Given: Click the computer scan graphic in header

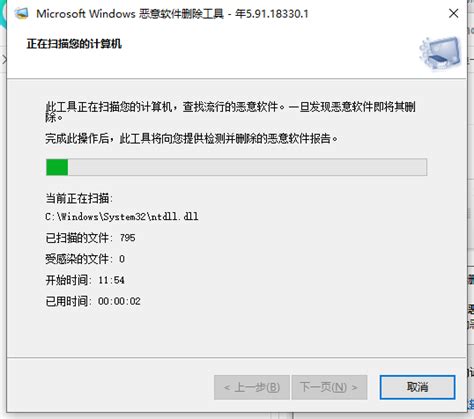Looking at the screenshot, I should point(440,53).
